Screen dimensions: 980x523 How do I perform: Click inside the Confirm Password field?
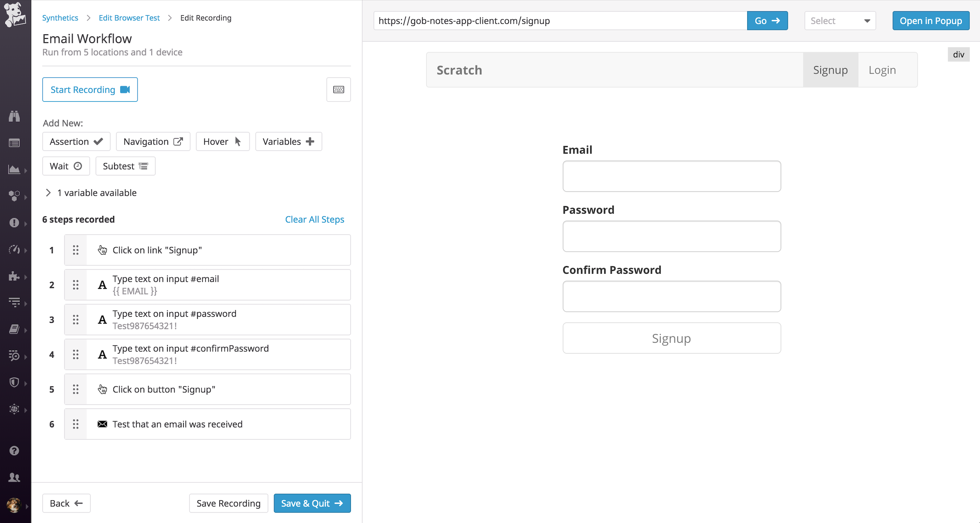pyautogui.click(x=671, y=296)
